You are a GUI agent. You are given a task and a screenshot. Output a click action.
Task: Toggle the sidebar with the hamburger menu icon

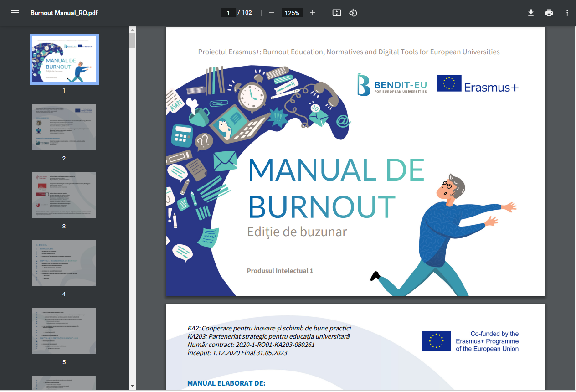[15, 13]
